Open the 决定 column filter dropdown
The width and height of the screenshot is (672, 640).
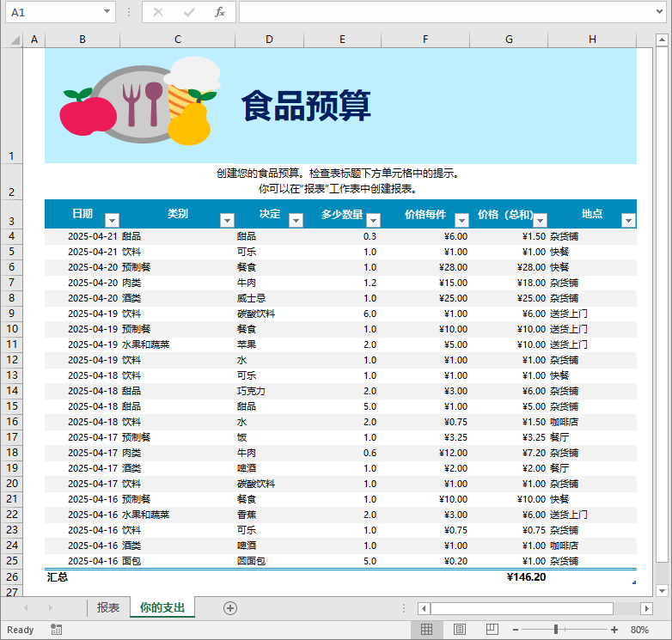[296, 220]
